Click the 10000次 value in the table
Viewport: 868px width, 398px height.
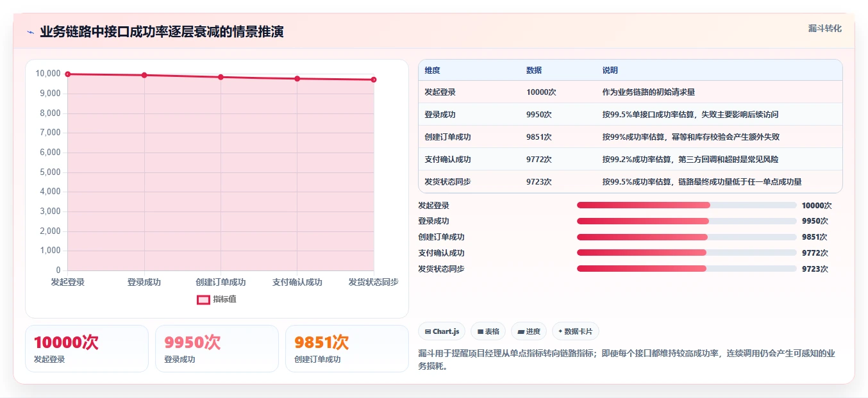pos(541,92)
